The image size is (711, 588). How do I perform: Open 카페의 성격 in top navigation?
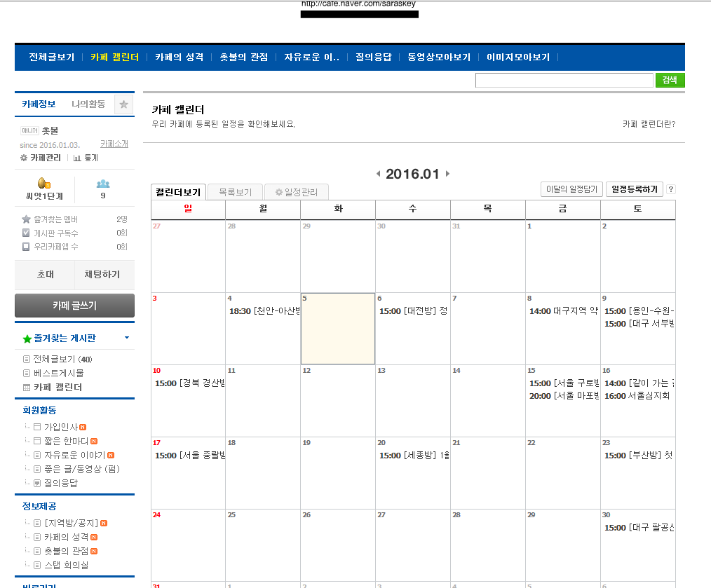[179, 57]
